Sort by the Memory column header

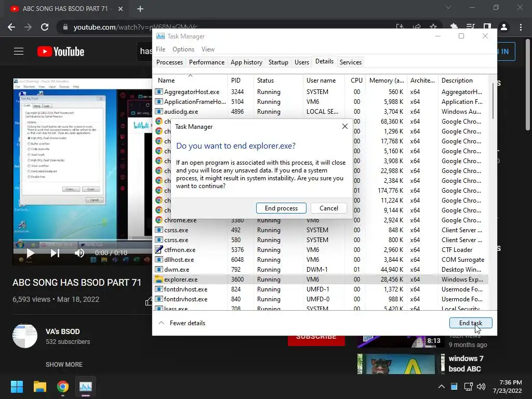pos(387,81)
